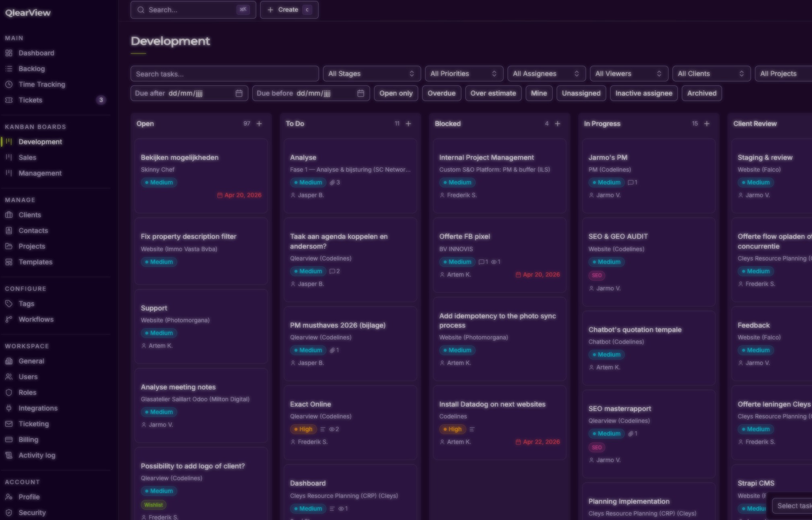Toggle the Open only filter
The image size is (812, 520).
point(396,93)
